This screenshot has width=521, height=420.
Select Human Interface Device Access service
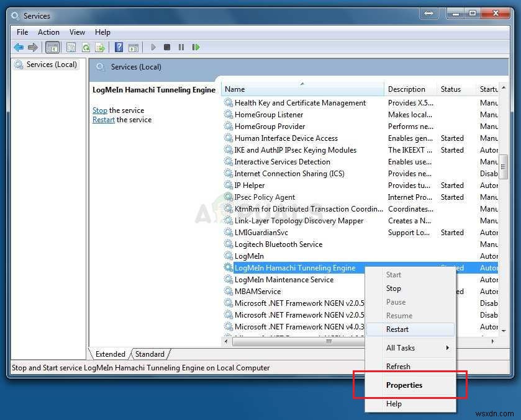361,138
